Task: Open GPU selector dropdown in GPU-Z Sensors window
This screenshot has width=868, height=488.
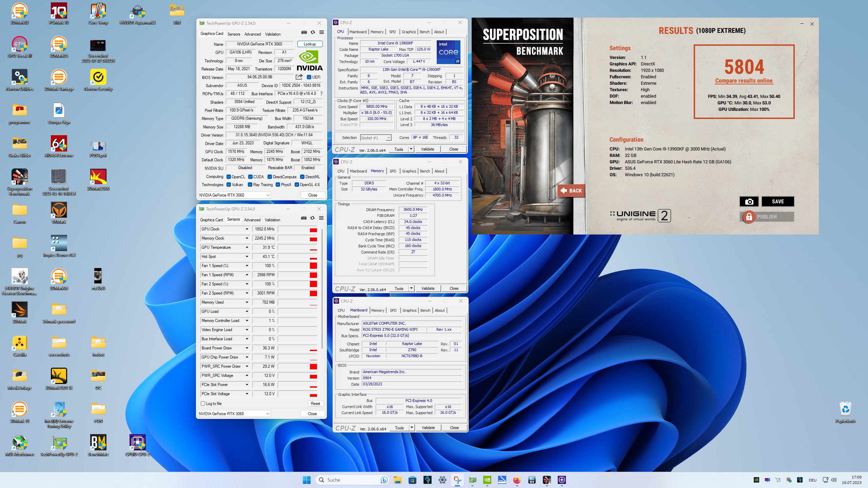Action: click(234, 414)
